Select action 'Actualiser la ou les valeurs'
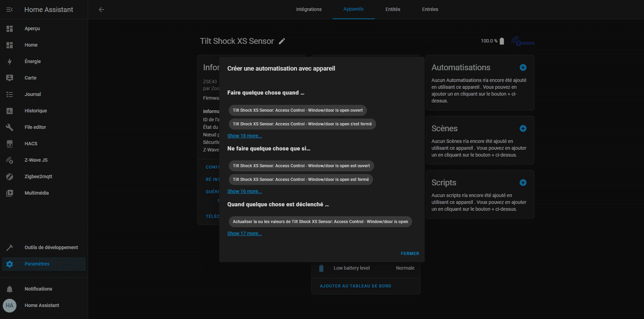This screenshot has height=319, width=644. pos(320,222)
